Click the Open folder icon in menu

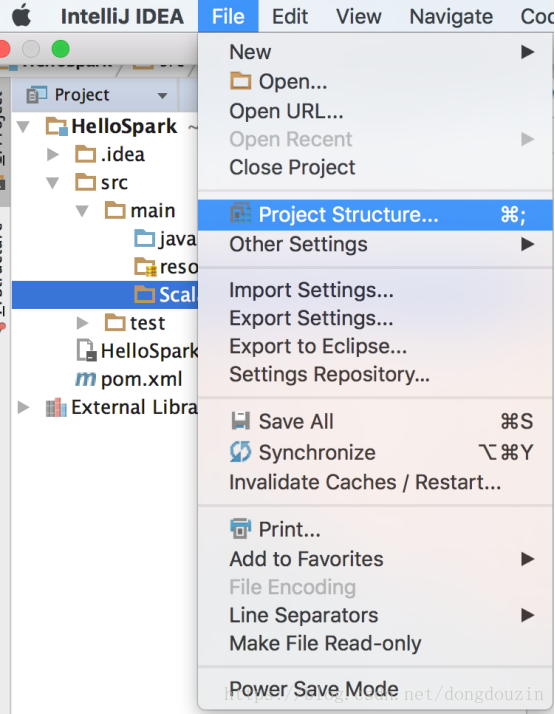pyautogui.click(x=240, y=82)
